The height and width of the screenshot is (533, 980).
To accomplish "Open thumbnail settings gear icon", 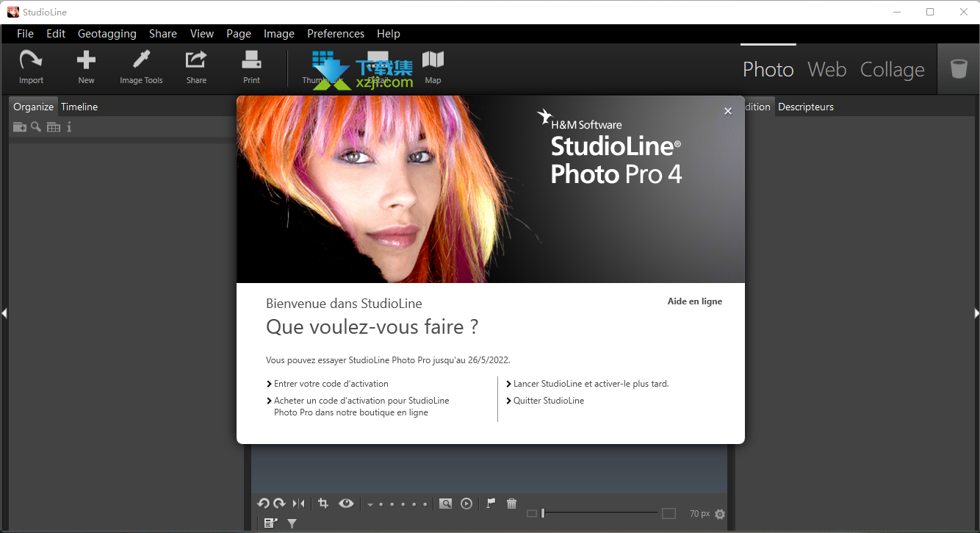I will (x=720, y=514).
